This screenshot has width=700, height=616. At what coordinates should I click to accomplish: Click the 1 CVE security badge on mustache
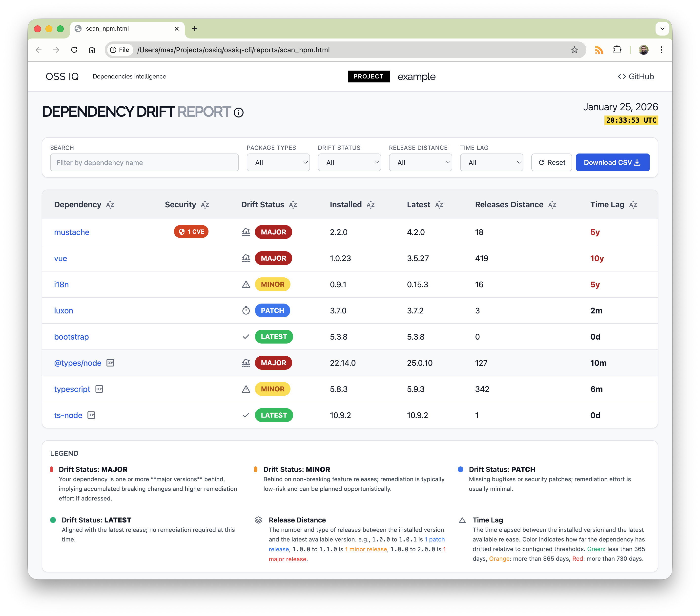point(191,232)
